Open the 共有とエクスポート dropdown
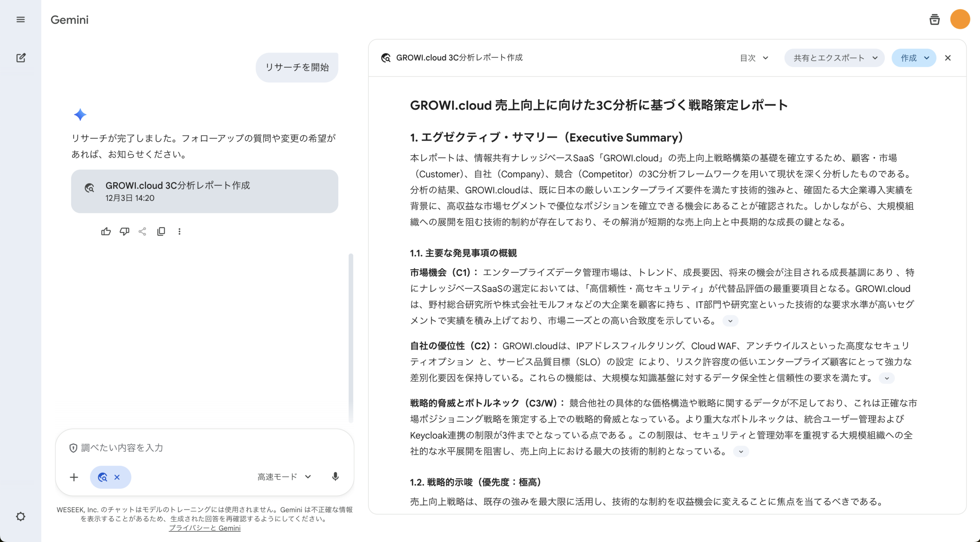Screen dimensions: 980x542 (x=834, y=58)
